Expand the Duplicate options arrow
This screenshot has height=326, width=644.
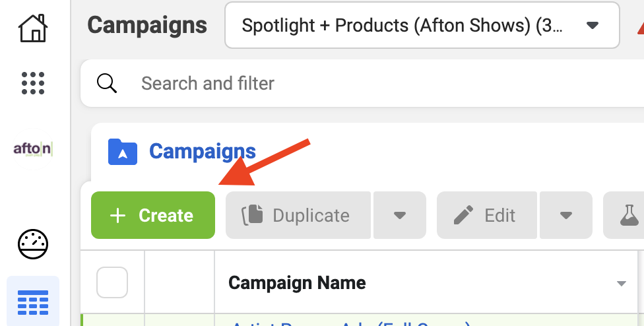[400, 215]
